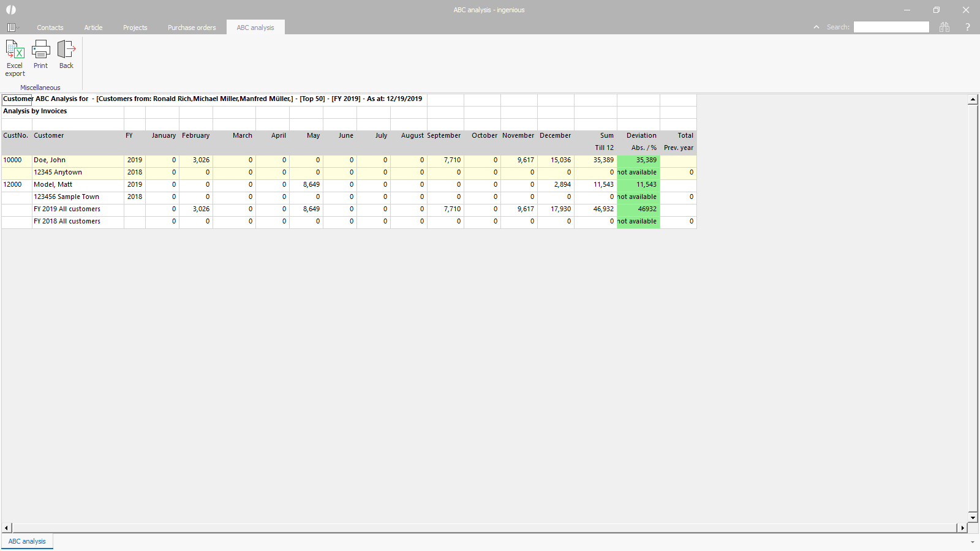This screenshot has width=980, height=551.
Task: Open the application menu icon left of Contacts
Action: (x=12, y=28)
